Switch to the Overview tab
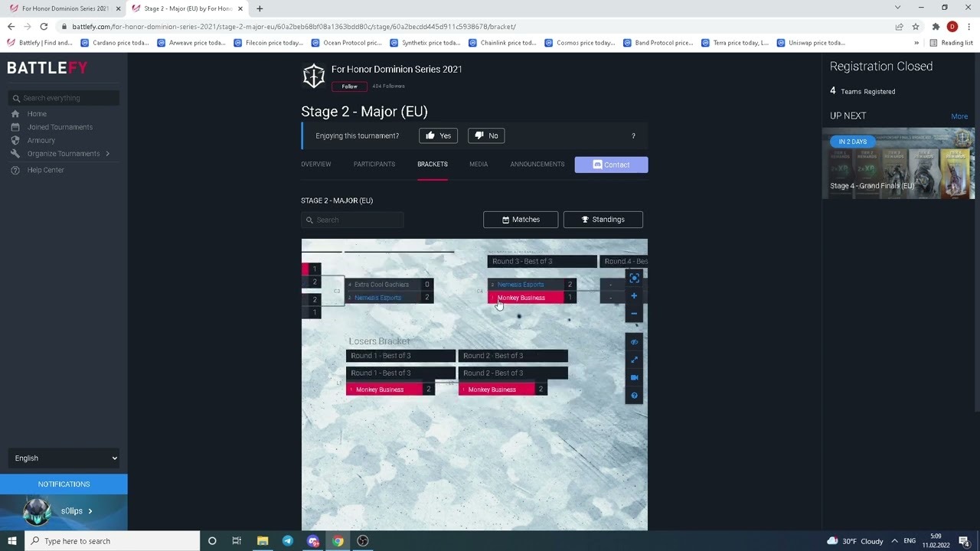This screenshot has width=980, height=551. 316,165
